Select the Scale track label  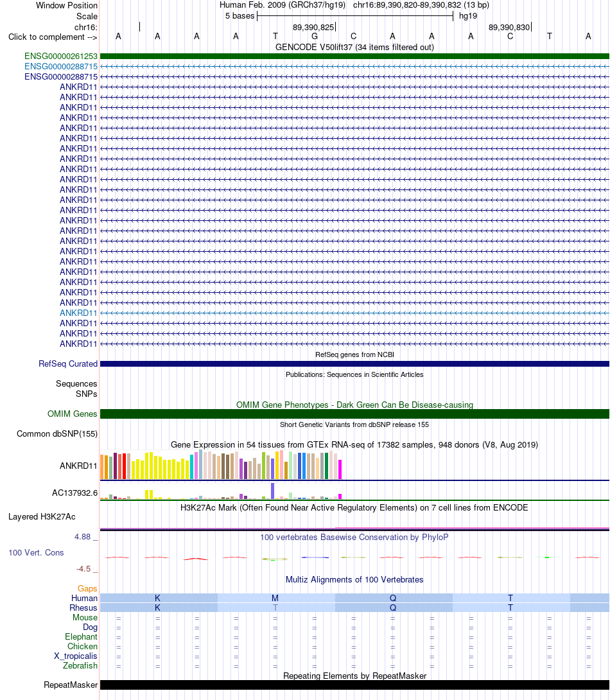point(87,16)
